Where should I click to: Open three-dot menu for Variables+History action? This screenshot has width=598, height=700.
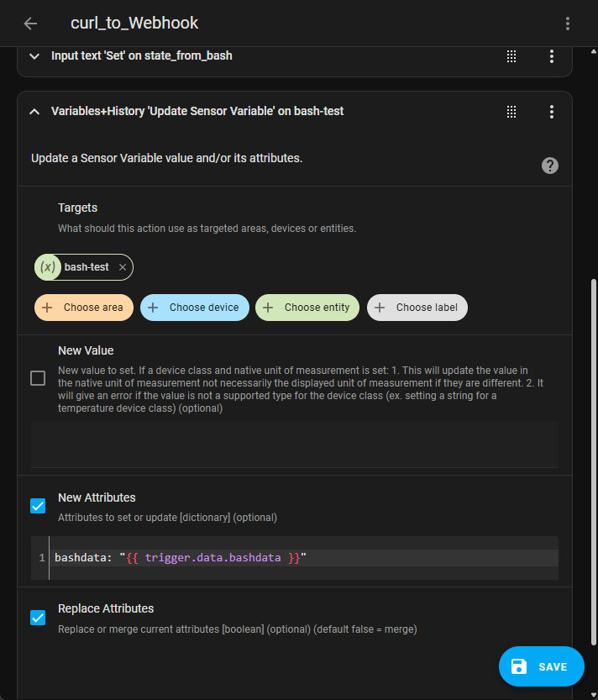(x=552, y=112)
